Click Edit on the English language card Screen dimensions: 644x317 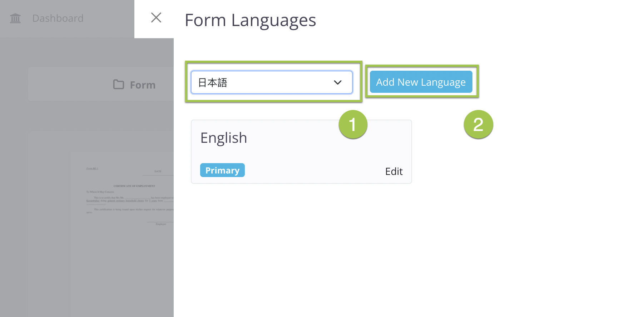pyautogui.click(x=393, y=171)
